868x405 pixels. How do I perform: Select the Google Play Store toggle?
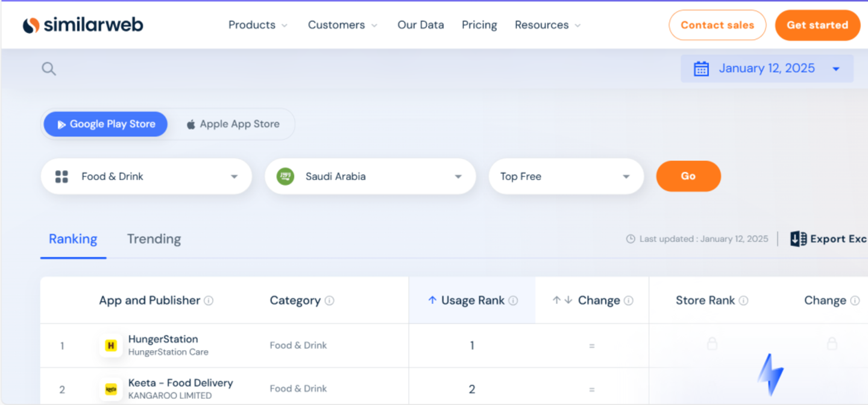105,124
